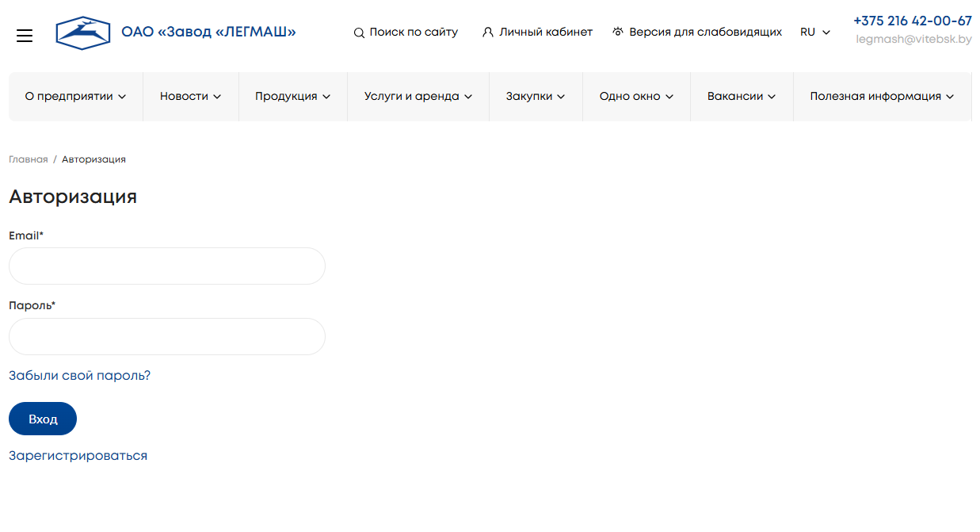980x532 pixels.
Task: Open the Закупки menu
Action: point(536,97)
